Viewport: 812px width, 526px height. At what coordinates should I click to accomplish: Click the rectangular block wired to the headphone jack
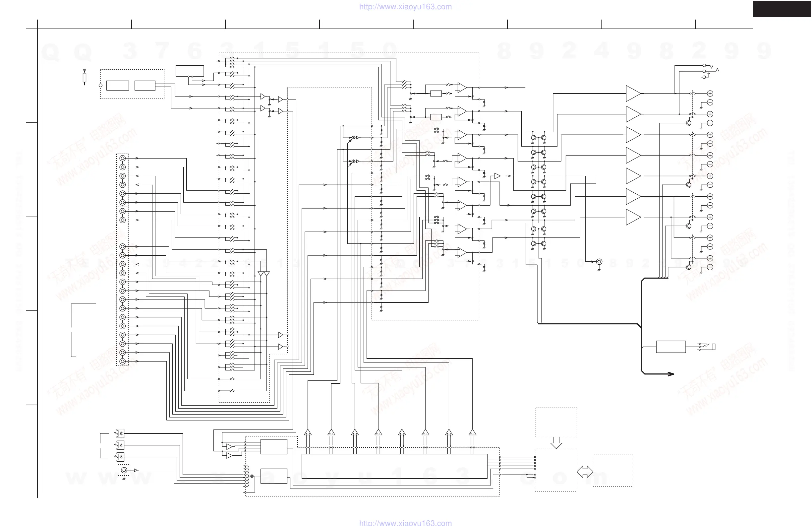671,347
